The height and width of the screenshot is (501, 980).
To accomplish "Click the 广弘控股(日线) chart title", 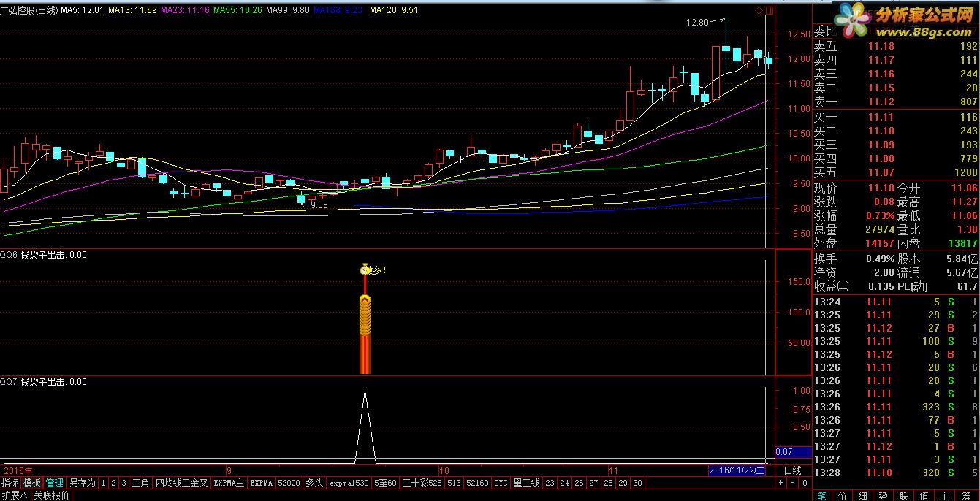I will 29,11.
